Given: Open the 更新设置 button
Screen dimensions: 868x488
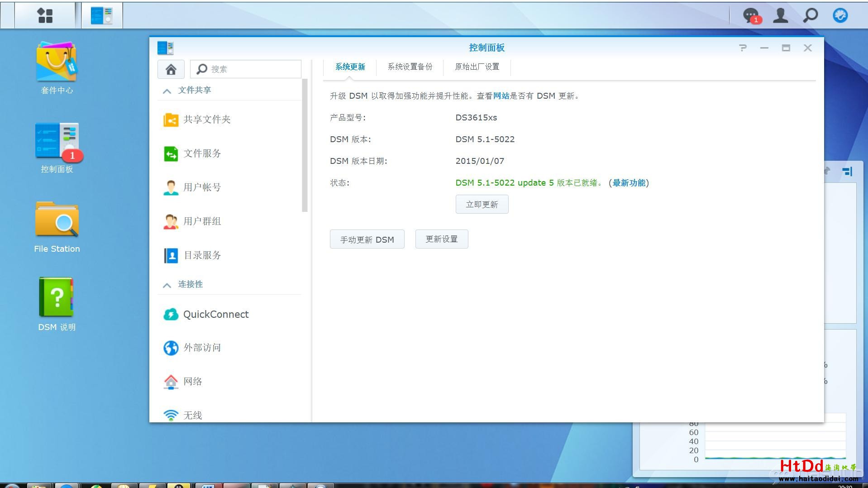Looking at the screenshot, I should pyautogui.click(x=441, y=239).
